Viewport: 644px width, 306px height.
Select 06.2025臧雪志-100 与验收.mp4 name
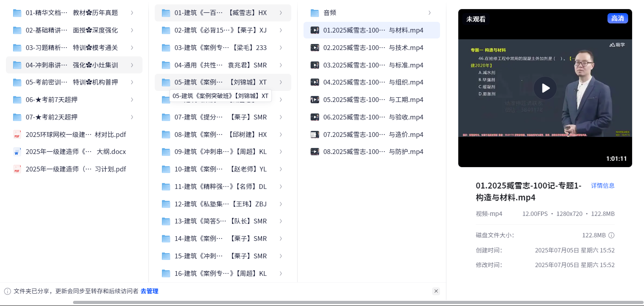(373, 117)
